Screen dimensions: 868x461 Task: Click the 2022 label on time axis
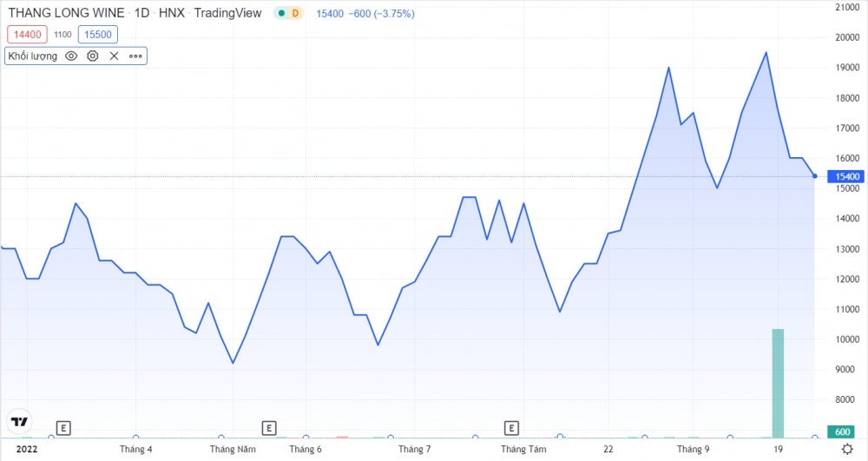coord(27,449)
